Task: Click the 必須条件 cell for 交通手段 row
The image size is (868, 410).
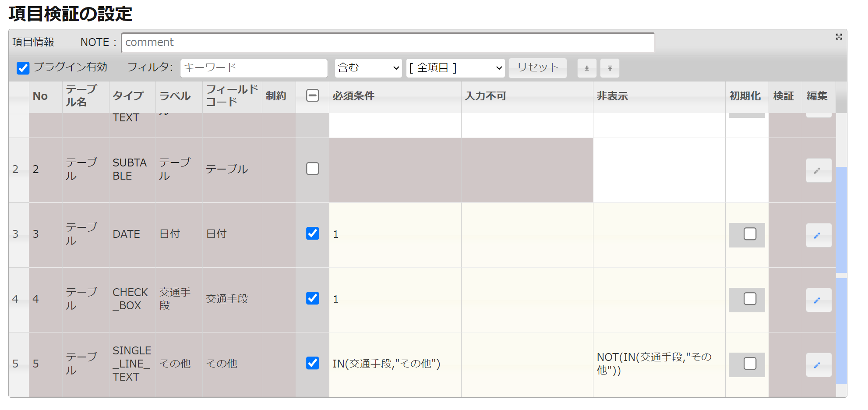Action: pos(395,300)
